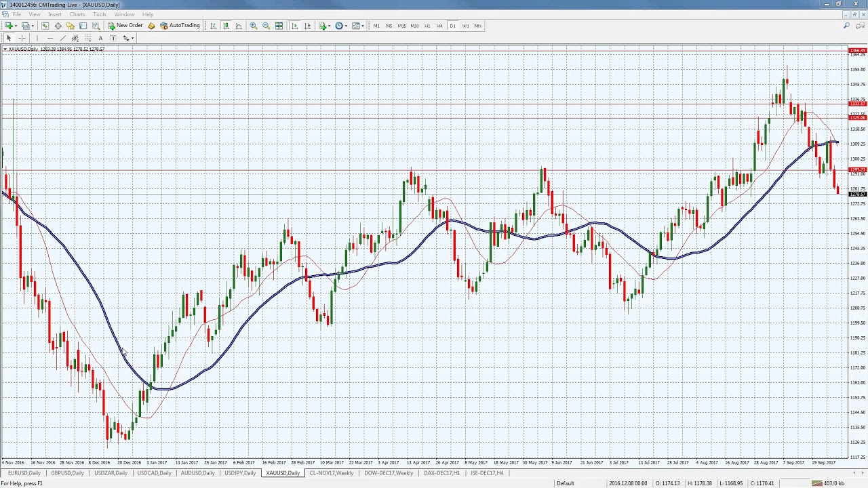Expand the new chart dropdown arrow
868x488 pixels.
point(16,26)
